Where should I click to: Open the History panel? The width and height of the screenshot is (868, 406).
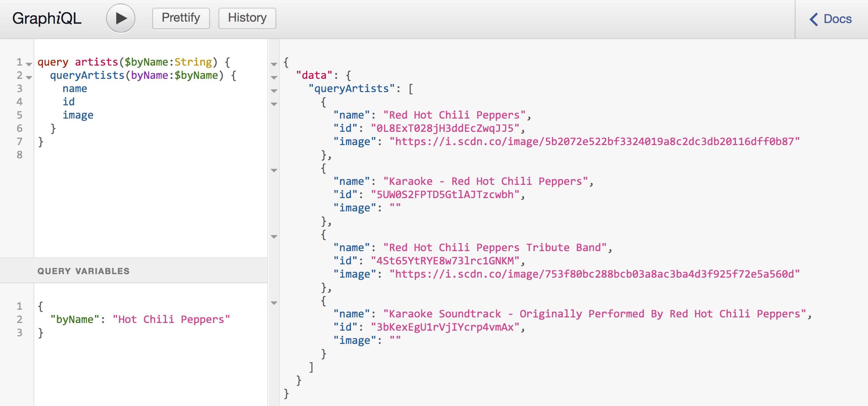coord(247,18)
